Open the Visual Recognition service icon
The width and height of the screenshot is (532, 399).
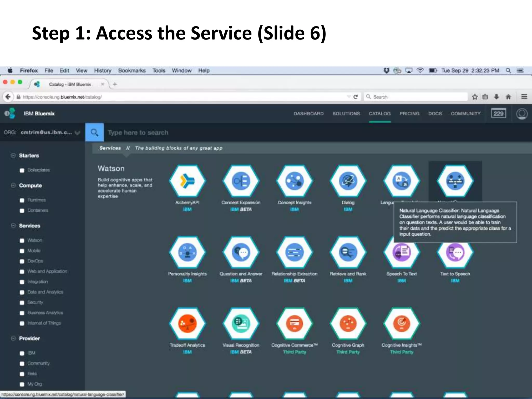click(x=241, y=323)
